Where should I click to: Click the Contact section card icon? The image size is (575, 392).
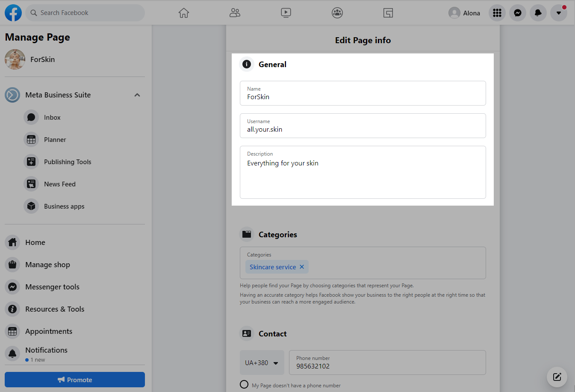pos(247,333)
